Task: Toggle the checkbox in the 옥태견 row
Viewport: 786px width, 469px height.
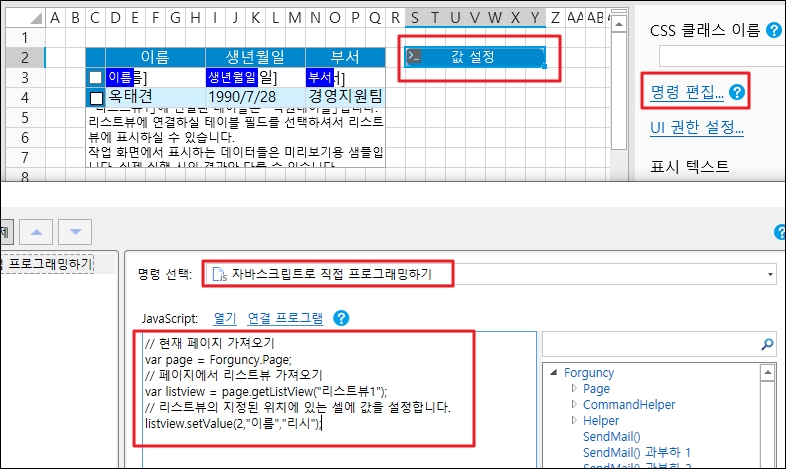Action: 96,98
